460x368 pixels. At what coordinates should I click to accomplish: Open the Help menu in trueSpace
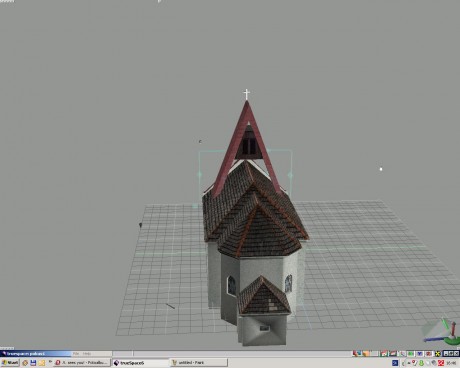tap(87, 354)
